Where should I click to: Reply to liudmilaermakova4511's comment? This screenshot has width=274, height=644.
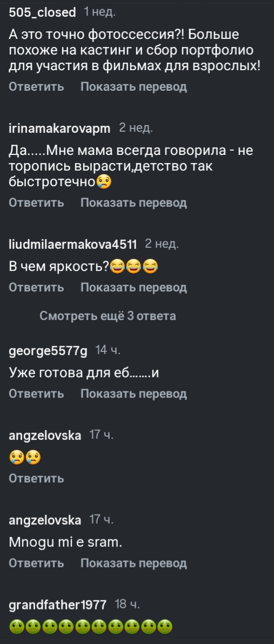point(36,287)
